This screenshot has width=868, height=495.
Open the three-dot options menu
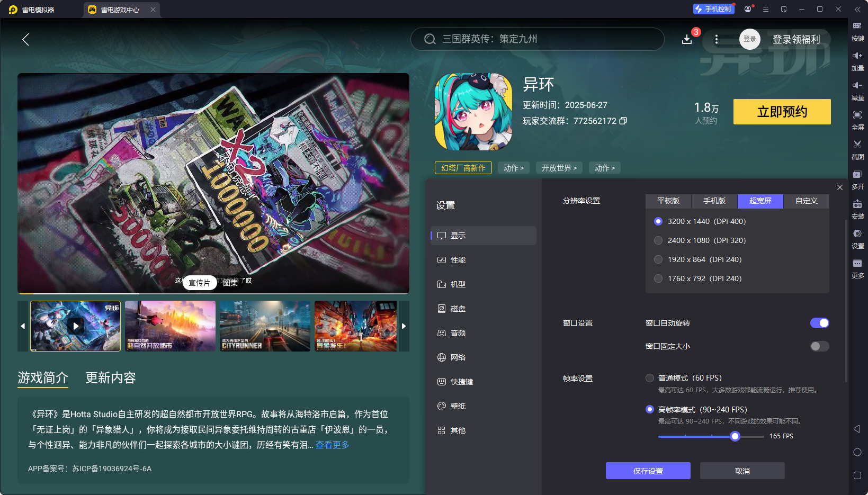coord(717,39)
